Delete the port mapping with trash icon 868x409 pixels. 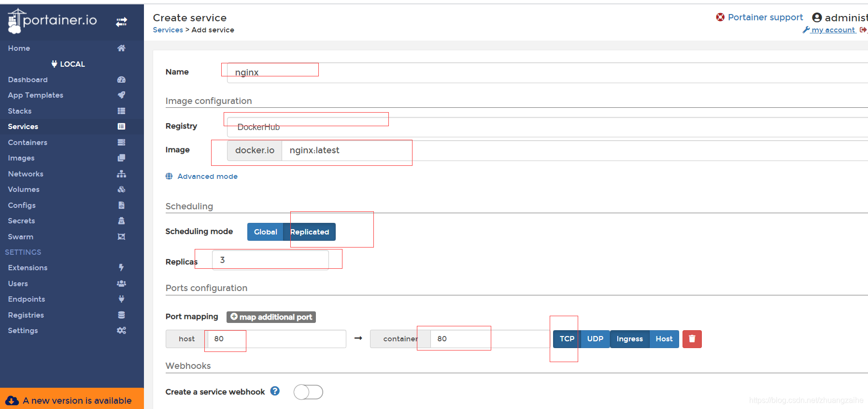pos(692,339)
